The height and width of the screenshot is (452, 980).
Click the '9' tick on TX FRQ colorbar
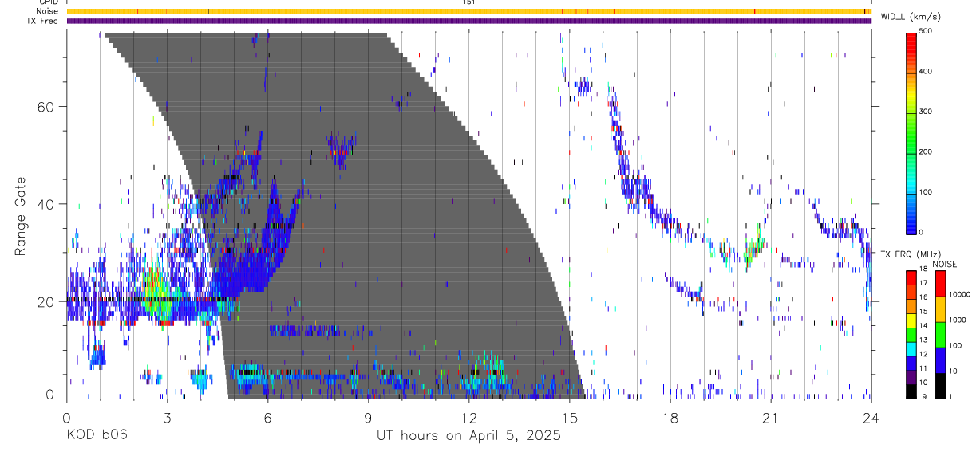pos(923,396)
